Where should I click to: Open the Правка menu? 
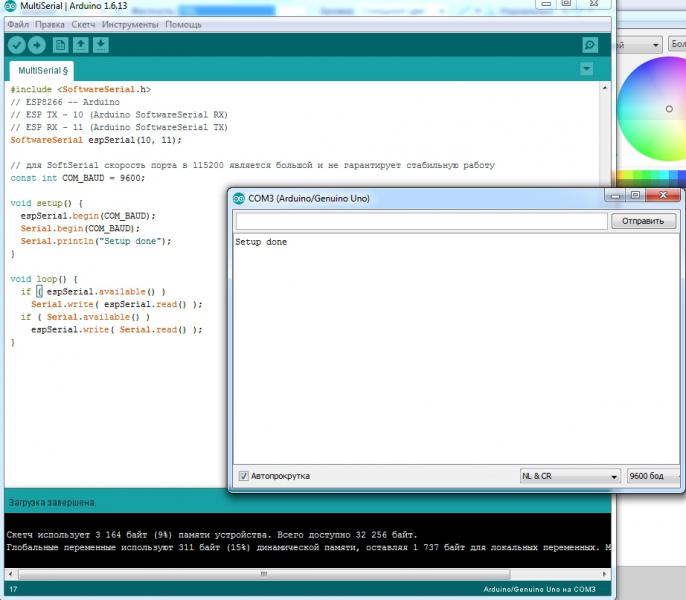pos(49,25)
